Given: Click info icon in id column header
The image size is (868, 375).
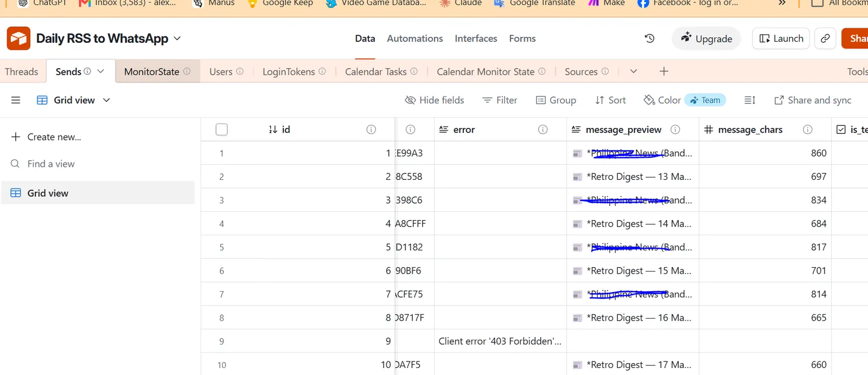Looking at the screenshot, I should pos(371,130).
